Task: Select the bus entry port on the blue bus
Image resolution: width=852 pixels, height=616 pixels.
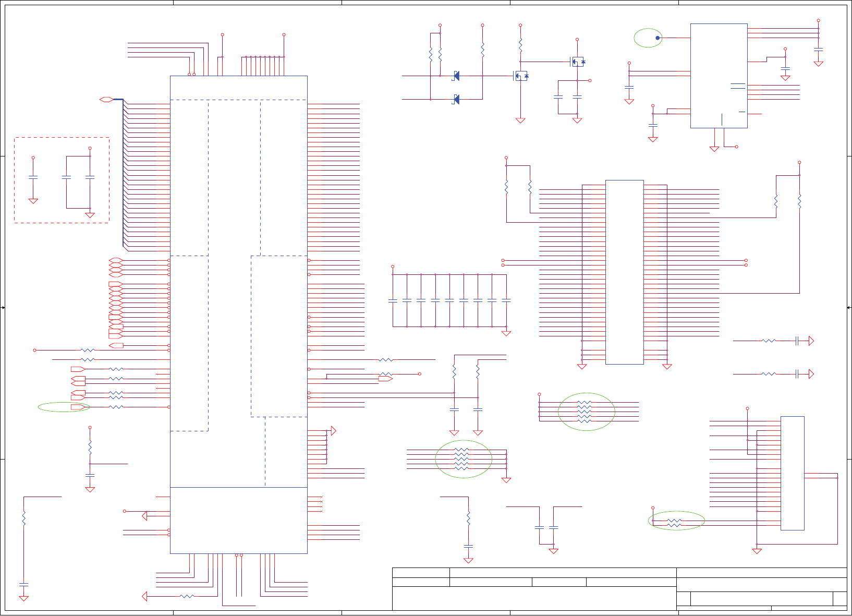Action: click(106, 99)
